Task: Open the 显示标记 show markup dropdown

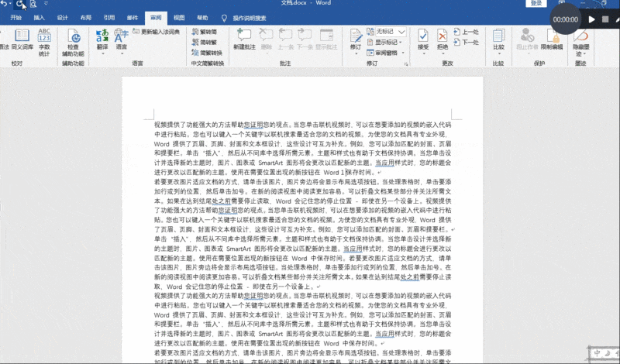Action: (x=384, y=42)
